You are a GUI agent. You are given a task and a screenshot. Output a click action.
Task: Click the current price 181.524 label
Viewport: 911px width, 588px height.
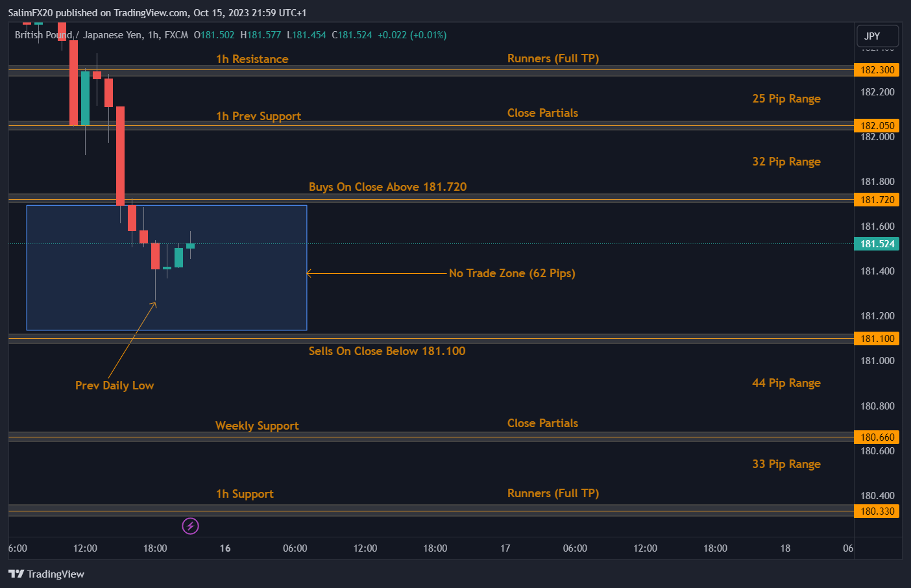[x=877, y=244]
